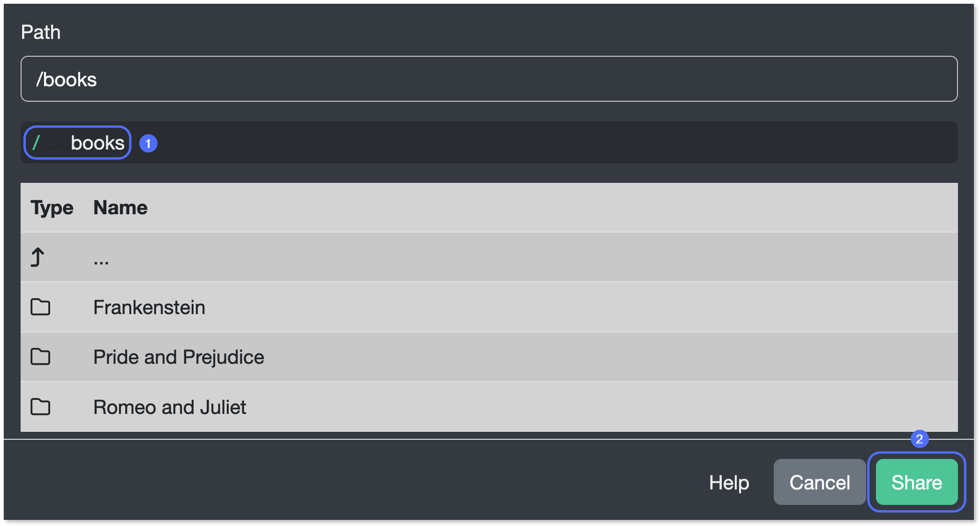
Task: Open the Frankenstein folder name
Action: tap(149, 308)
